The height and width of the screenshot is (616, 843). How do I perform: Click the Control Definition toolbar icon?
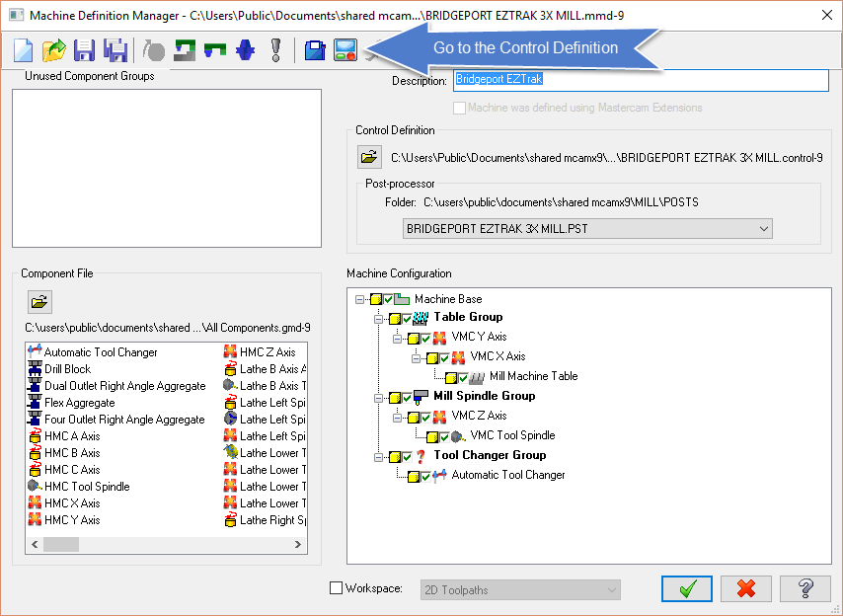point(345,50)
